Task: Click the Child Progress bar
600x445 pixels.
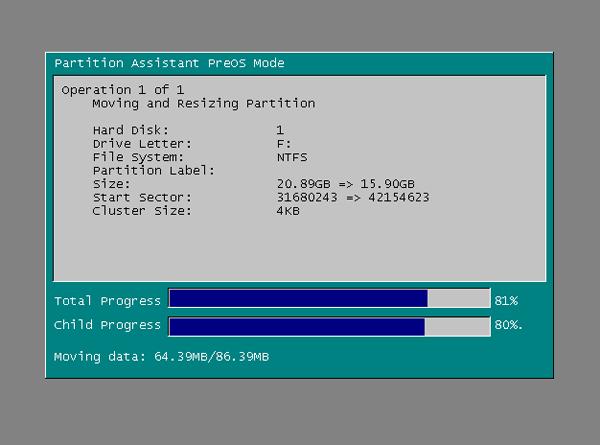Action: click(329, 326)
